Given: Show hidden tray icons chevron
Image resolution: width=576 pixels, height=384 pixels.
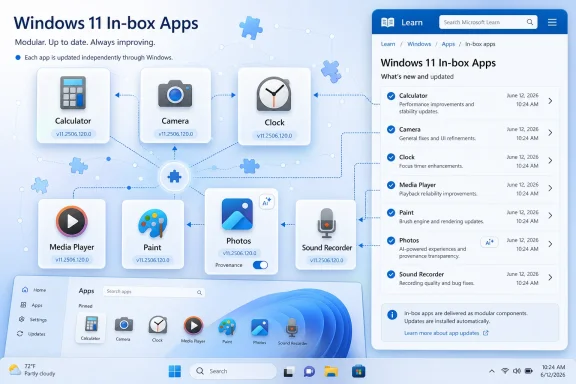Looking at the screenshot, I should click(x=492, y=372).
